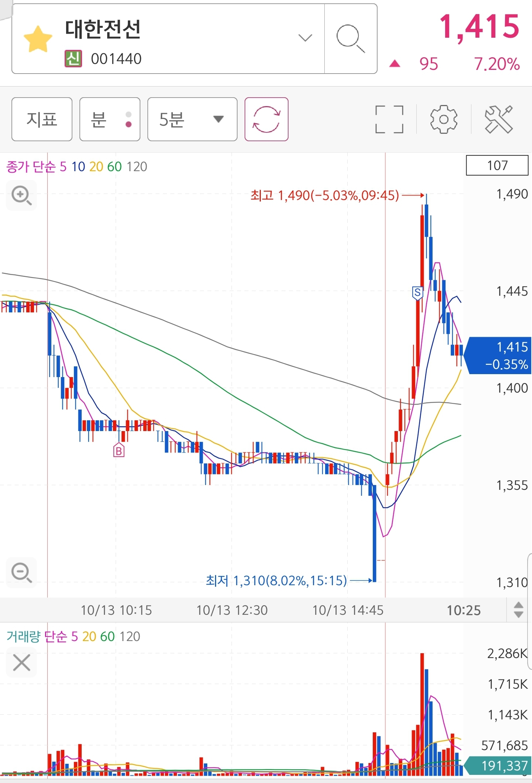The height and width of the screenshot is (783, 532).
Task: Click the 1,715K volume axis label
Action: pyautogui.click(x=508, y=684)
